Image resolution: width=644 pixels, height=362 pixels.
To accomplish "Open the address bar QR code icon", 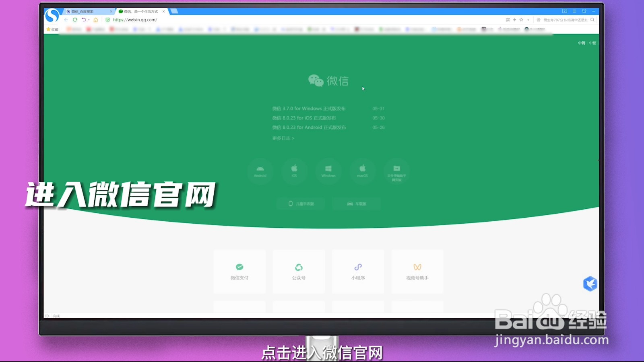I will [x=508, y=20].
